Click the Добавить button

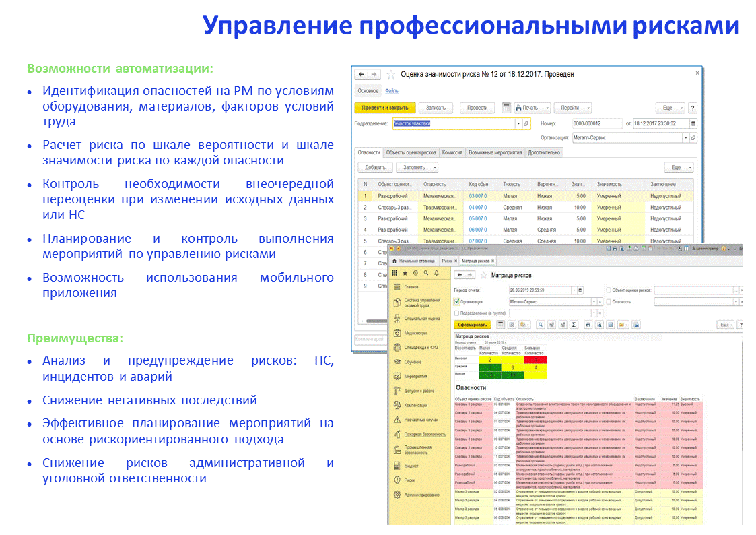(375, 167)
